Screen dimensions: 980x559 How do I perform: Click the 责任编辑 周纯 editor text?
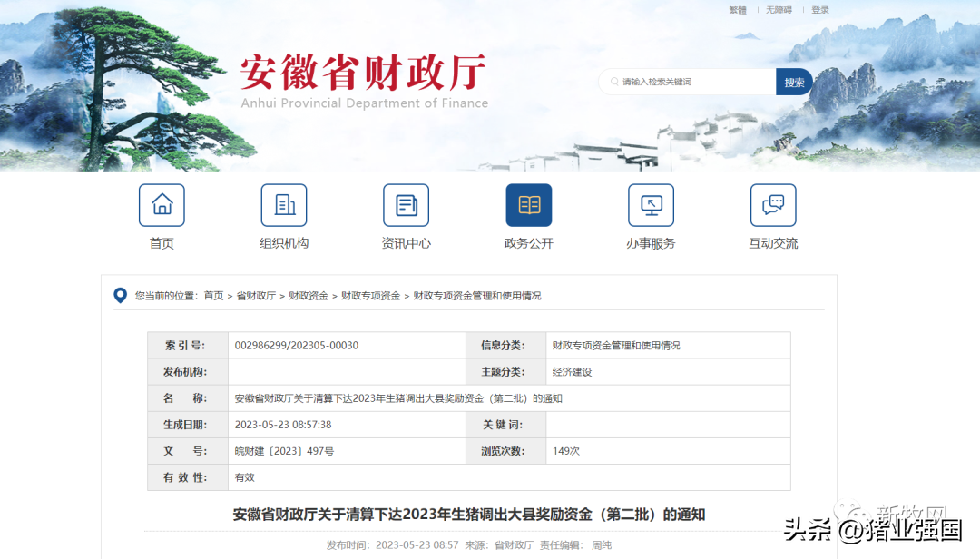pyautogui.click(x=575, y=545)
